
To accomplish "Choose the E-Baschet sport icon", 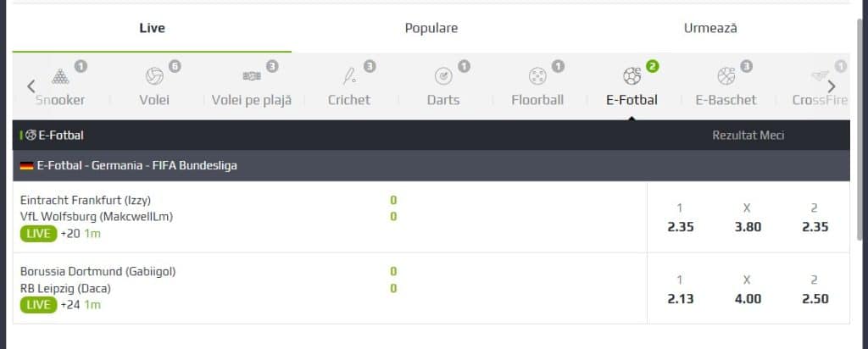I will coord(726,76).
